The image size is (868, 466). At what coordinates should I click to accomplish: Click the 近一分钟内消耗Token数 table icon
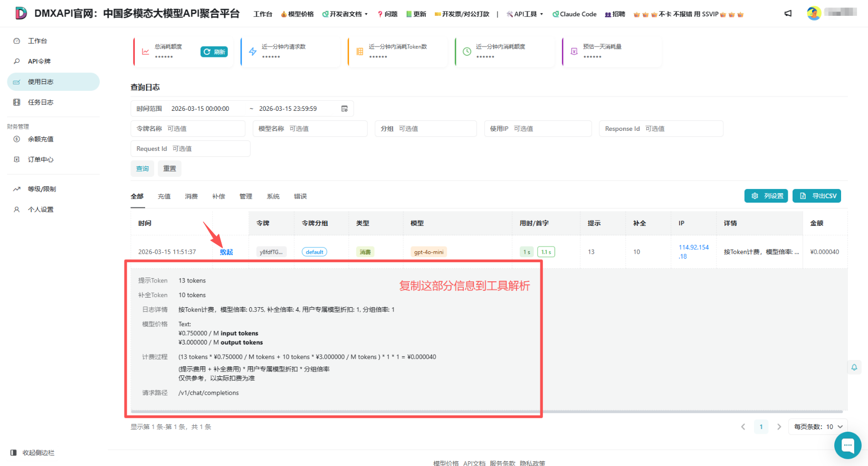pyautogui.click(x=360, y=52)
